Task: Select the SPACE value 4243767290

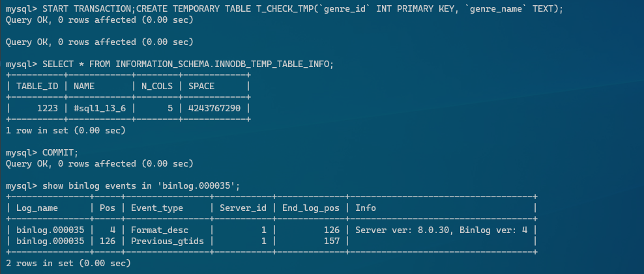Action: pyautogui.click(x=214, y=108)
